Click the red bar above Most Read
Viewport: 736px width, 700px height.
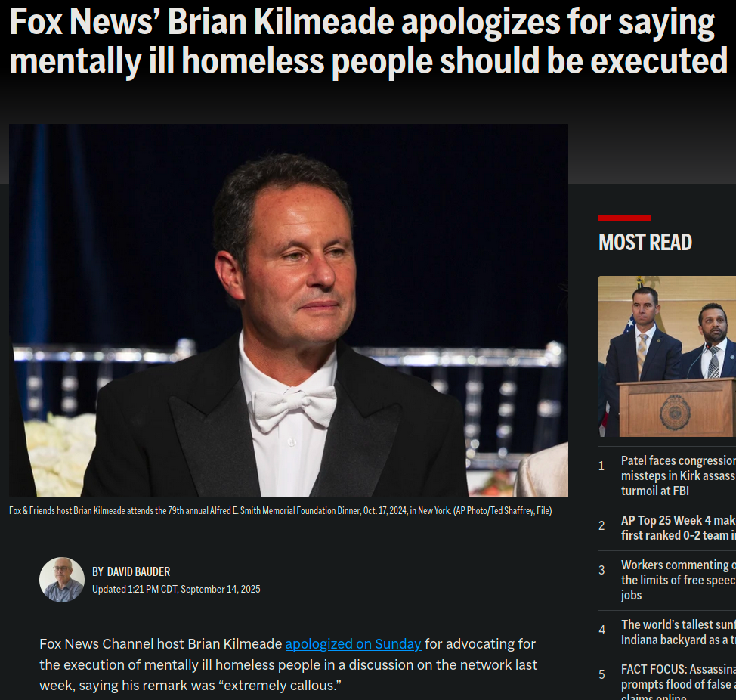click(x=625, y=218)
